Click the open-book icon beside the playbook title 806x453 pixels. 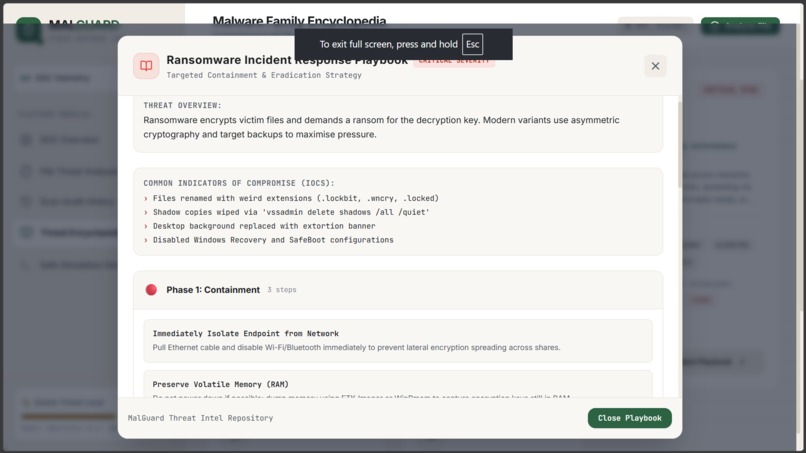tap(146, 66)
